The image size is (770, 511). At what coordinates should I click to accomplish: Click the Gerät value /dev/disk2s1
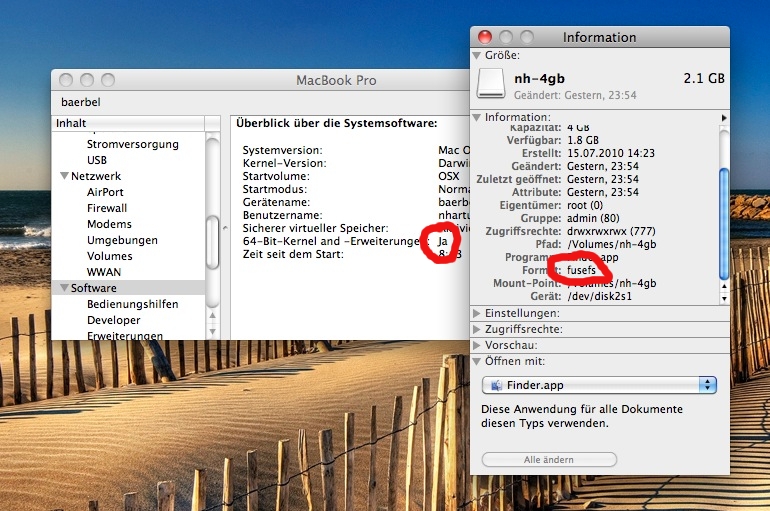599,296
